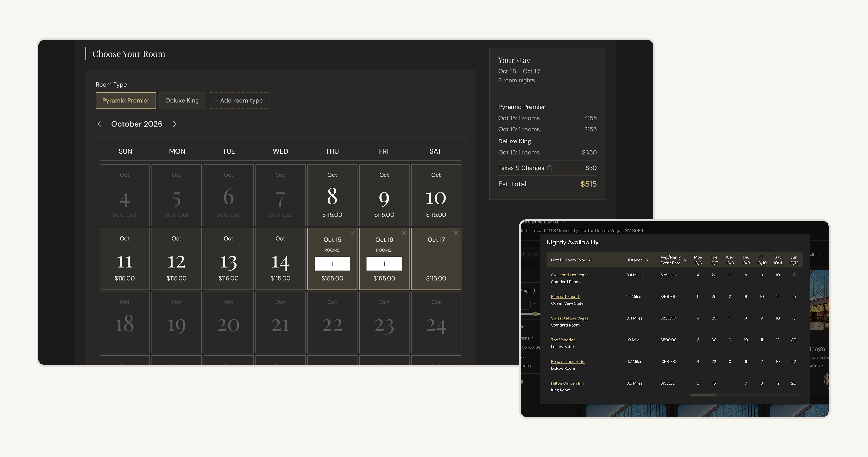This screenshot has height=457, width=868.
Task: Click the Est. total $515 amount
Action: [588, 184]
